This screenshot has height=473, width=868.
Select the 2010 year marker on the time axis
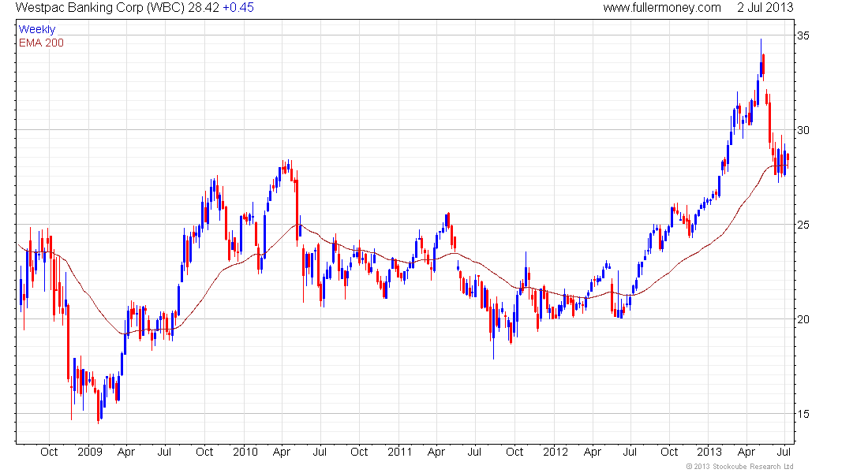point(245,452)
